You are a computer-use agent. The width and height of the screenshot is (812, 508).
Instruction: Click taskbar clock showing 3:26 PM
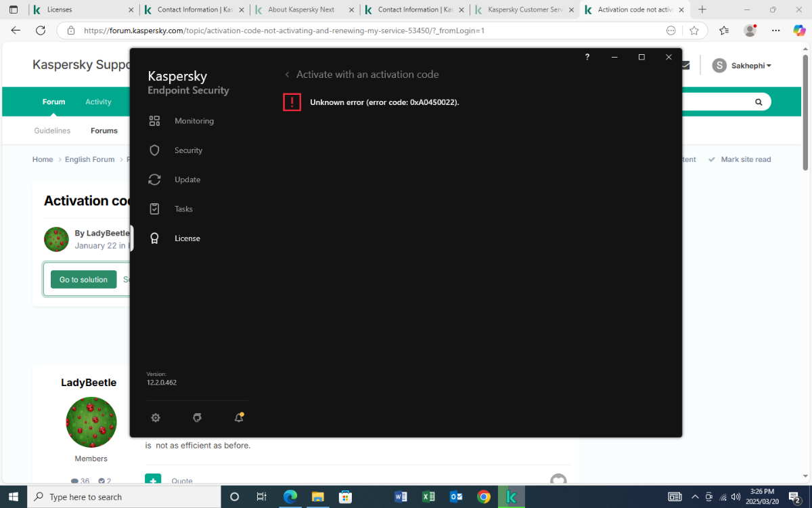(x=763, y=496)
